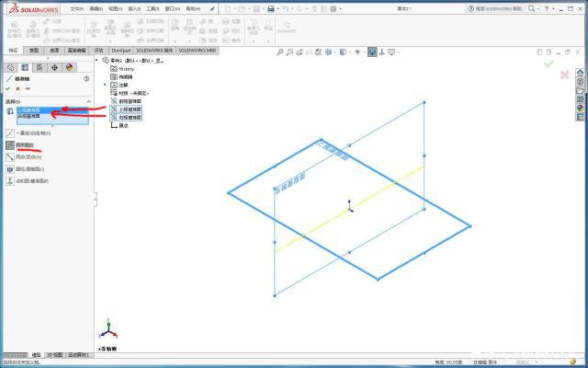This screenshot has width=588, height=368.
Task: Click Zoom to Area in the heads-up view toolbar
Action: [289, 52]
